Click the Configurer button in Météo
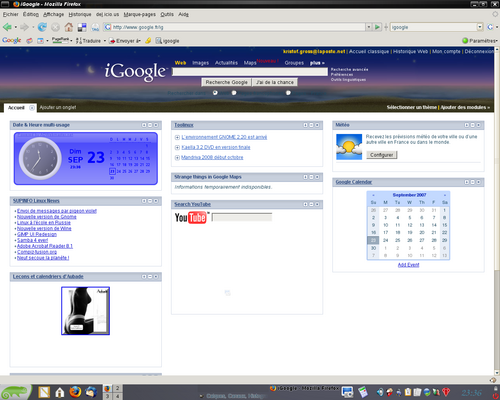The image size is (500, 400). tap(382, 155)
